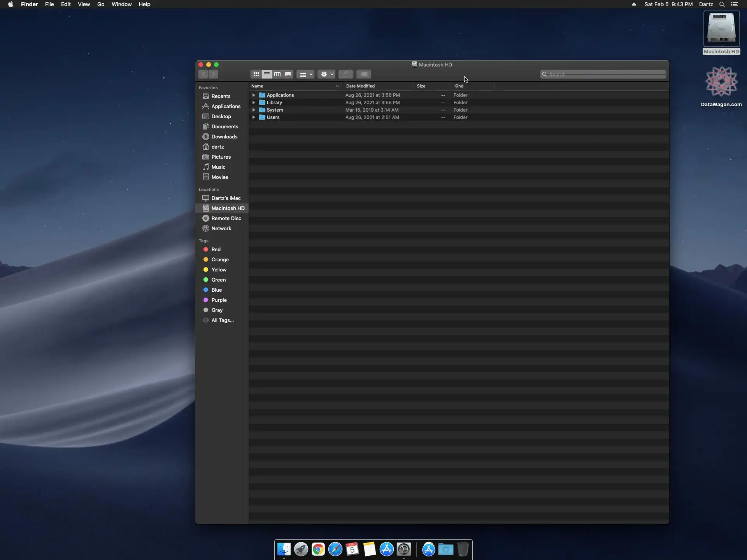
Task: Switch to gallery view in toolbar
Action: pos(288,74)
